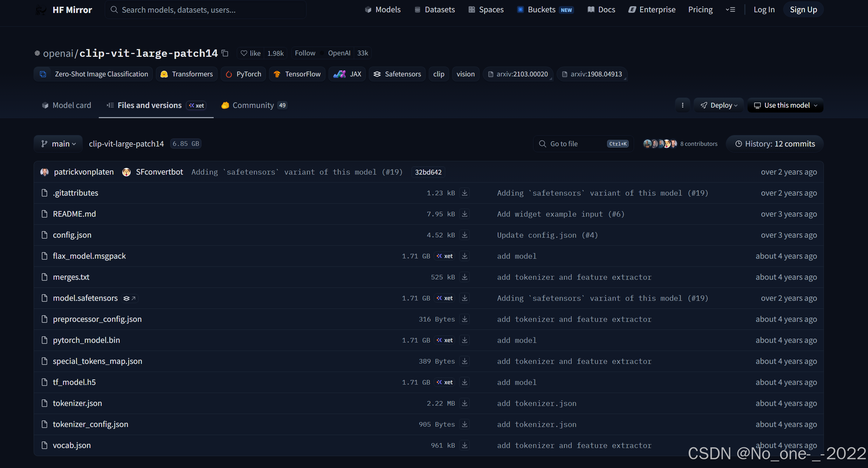The width and height of the screenshot is (868, 468).
Task: Open safetensors viewer for model.safetensors
Action: (130, 298)
